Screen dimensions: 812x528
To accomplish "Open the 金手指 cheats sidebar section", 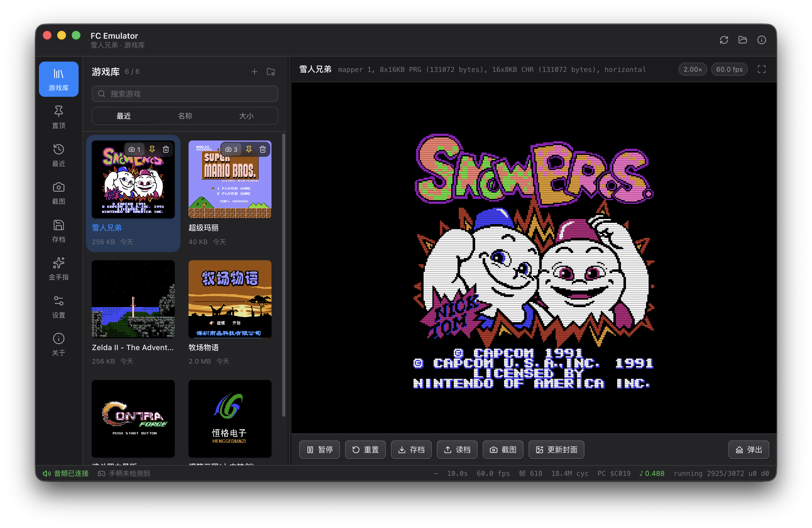I will tap(58, 269).
